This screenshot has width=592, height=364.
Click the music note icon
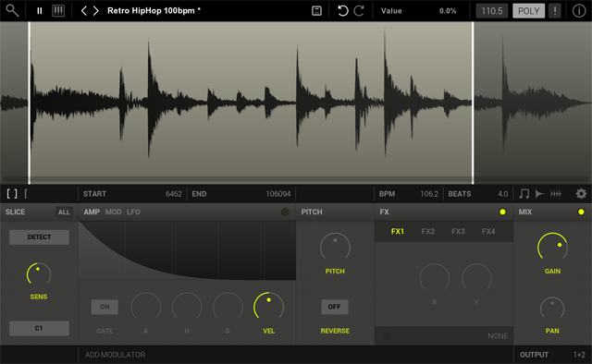click(x=524, y=194)
